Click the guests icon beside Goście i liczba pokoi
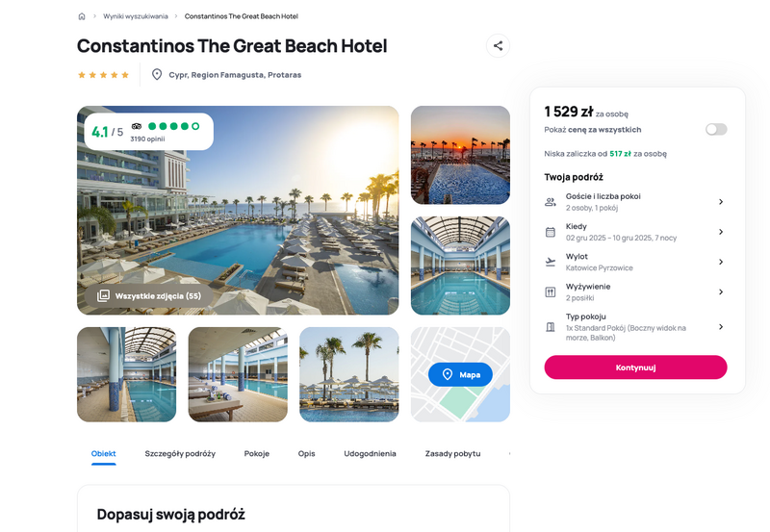The height and width of the screenshot is (532, 770). pos(551,202)
